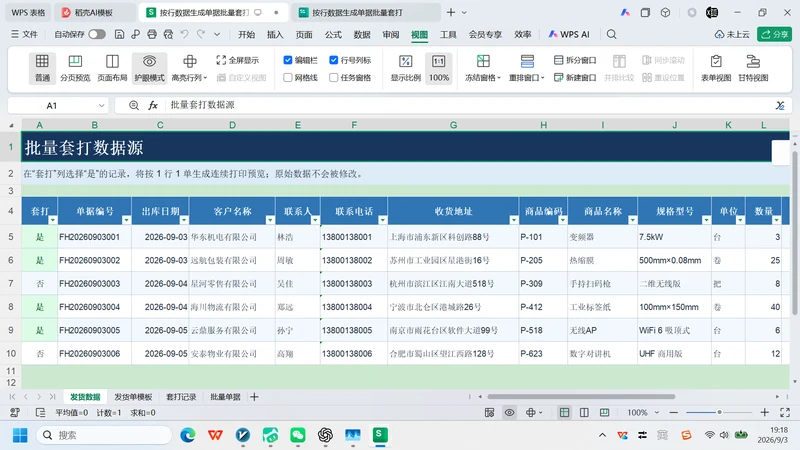
Task: Open filter dropdown for 单据编号 column
Action: click(x=126, y=220)
